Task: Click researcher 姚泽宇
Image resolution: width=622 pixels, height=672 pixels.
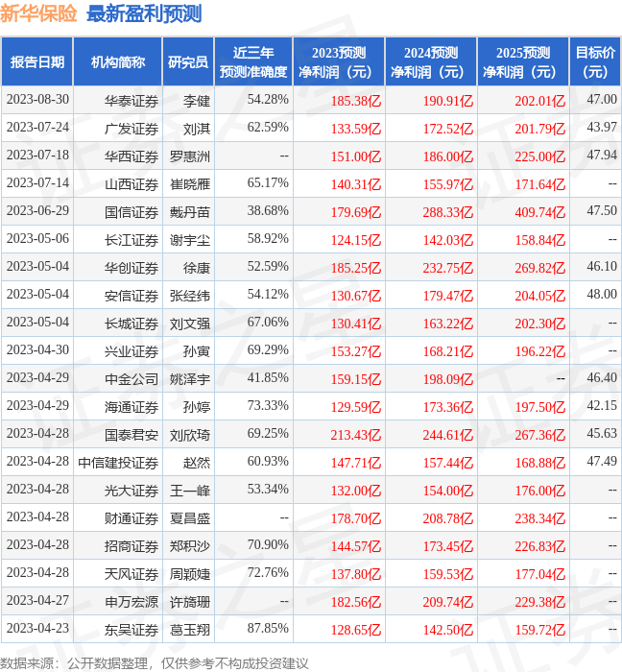Action: click(190, 380)
